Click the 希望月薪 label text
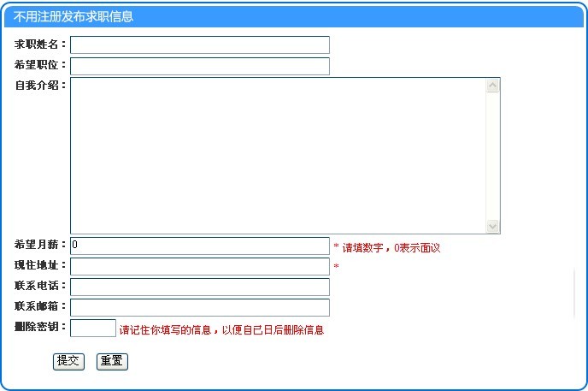The width and height of the screenshot is (588, 391). click(x=39, y=244)
